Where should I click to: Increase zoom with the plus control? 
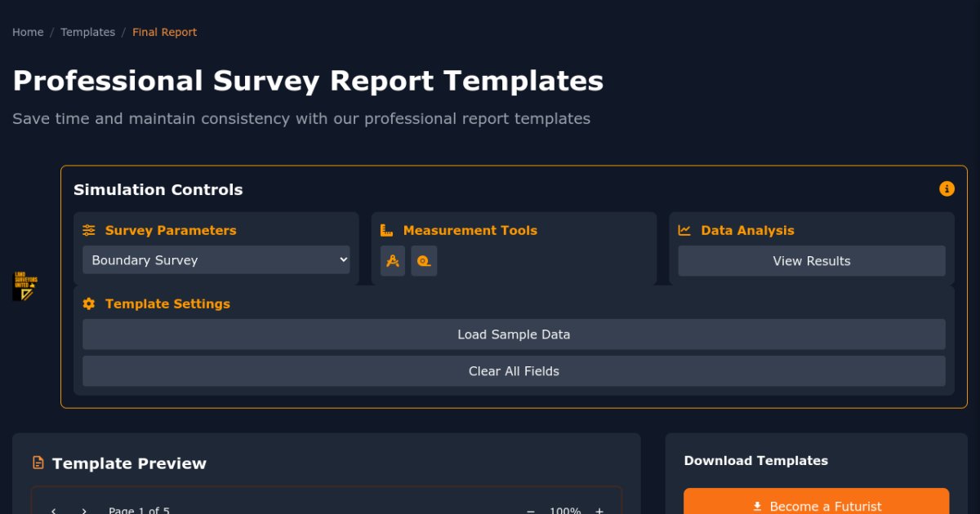point(599,510)
